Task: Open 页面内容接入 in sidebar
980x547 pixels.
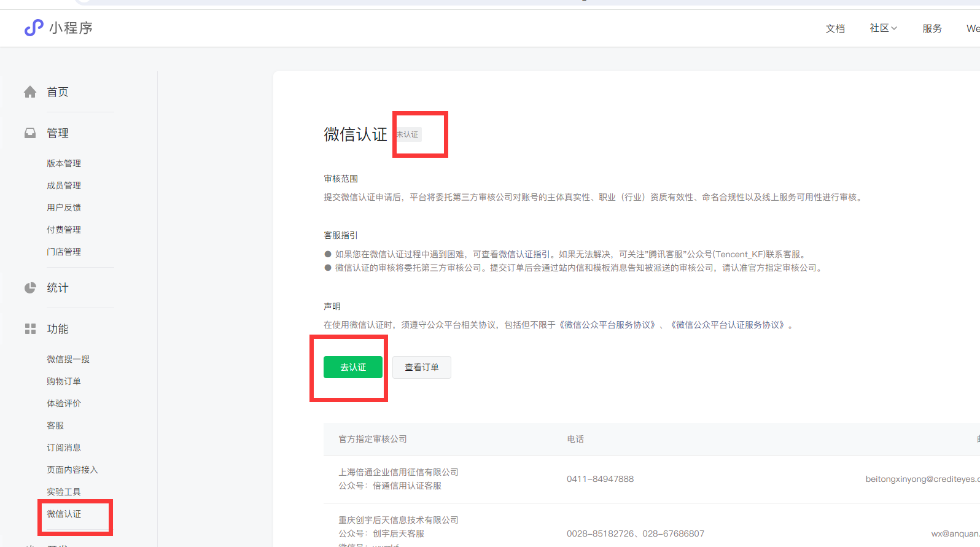Action: click(x=72, y=470)
